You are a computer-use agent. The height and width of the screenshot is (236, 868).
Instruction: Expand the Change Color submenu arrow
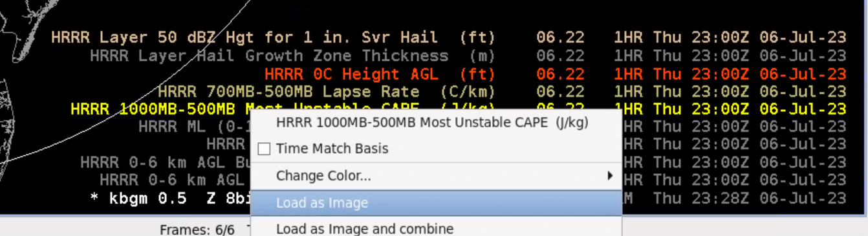[x=610, y=175]
